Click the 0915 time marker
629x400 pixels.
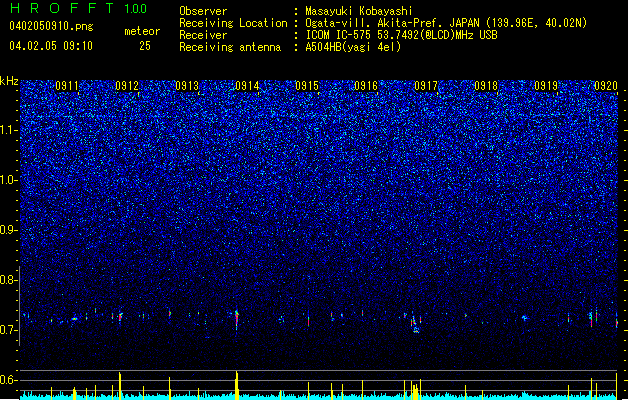coord(307,86)
